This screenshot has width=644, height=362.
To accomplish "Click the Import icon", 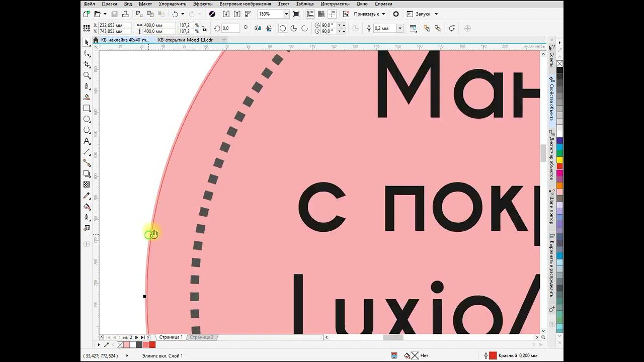I will tap(226, 14).
